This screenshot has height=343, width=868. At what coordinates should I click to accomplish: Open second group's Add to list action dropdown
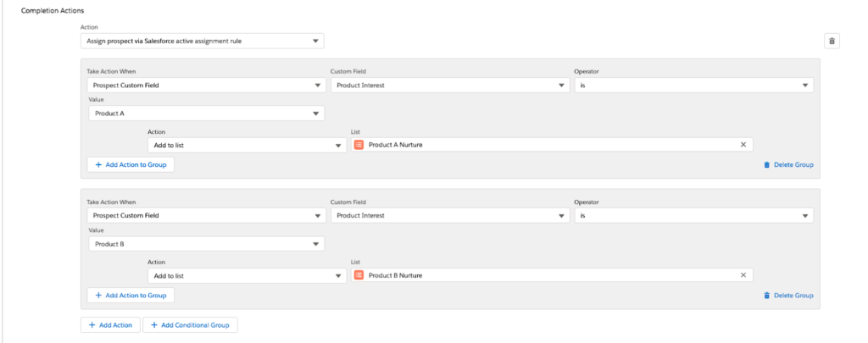click(x=247, y=275)
